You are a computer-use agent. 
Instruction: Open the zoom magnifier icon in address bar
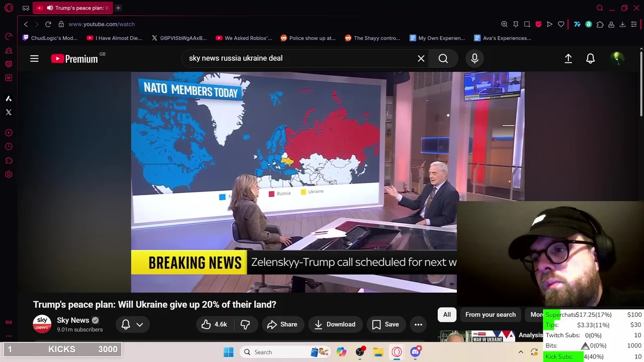(x=504, y=24)
